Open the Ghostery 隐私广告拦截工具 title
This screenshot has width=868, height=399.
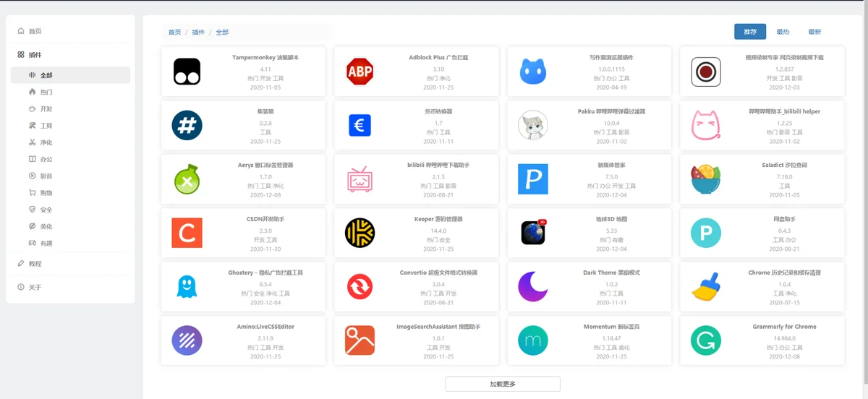click(x=265, y=273)
